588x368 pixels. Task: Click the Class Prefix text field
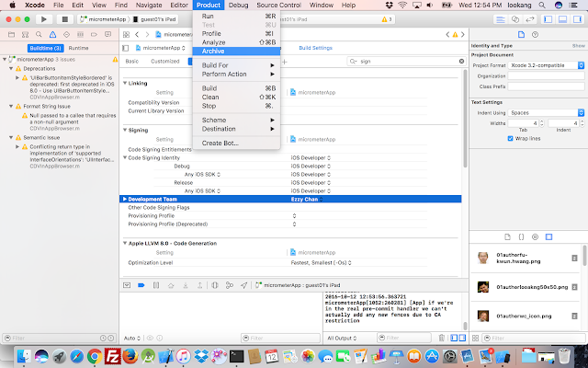point(546,86)
